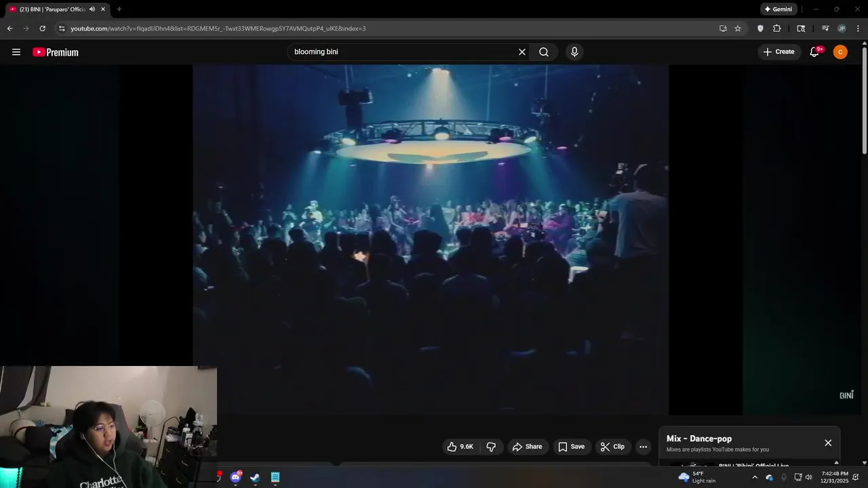868x488 pixels.
Task: Click the BINI channel watermark on the video
Action: point(846,395)
